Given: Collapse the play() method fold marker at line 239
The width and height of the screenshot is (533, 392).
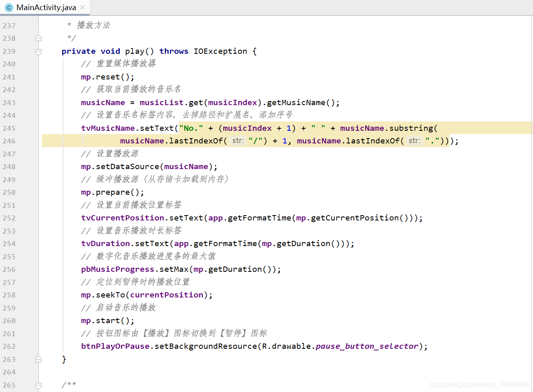Looking at the screenshot, I should 38,52.
